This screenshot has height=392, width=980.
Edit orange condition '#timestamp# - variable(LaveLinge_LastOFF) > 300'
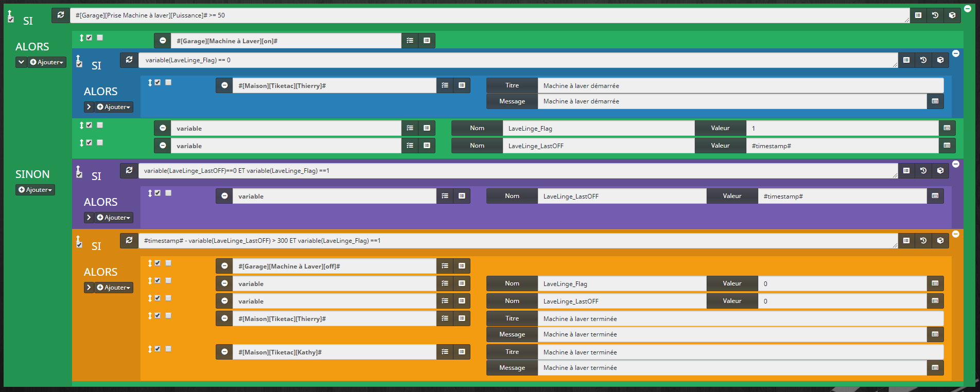[x=518, y=241]
